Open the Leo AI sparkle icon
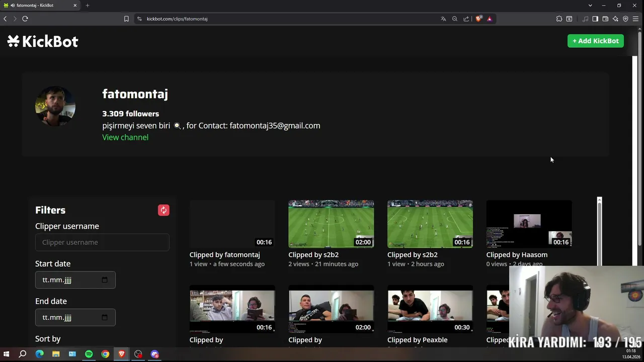644x362 pixels. click(x=615, y=19)
